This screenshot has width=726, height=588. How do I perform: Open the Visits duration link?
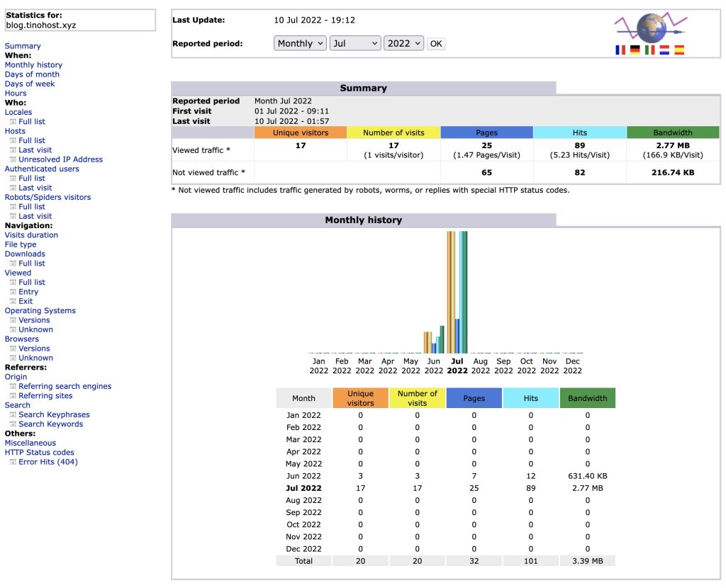(x=31, y=235)
